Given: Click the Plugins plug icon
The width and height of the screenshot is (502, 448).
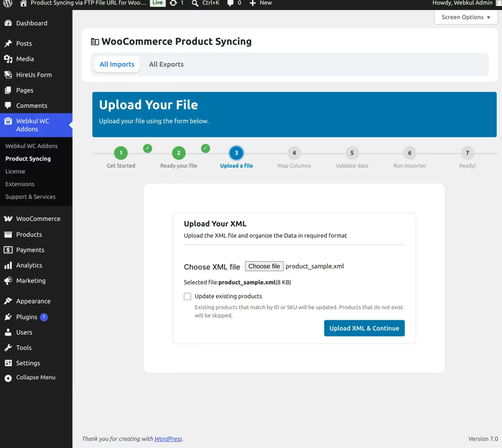Looking at the screenshot, I should [x=8, y=317].
